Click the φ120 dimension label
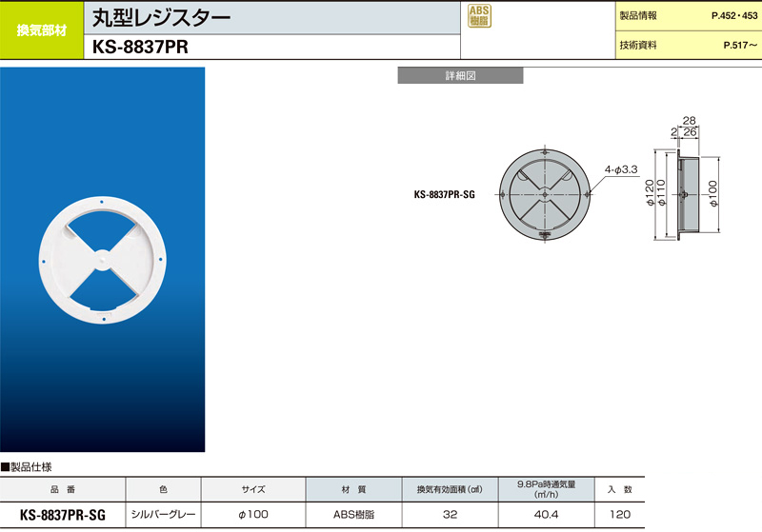The height and width of the screenshot is (532, 762). point(651,192)
